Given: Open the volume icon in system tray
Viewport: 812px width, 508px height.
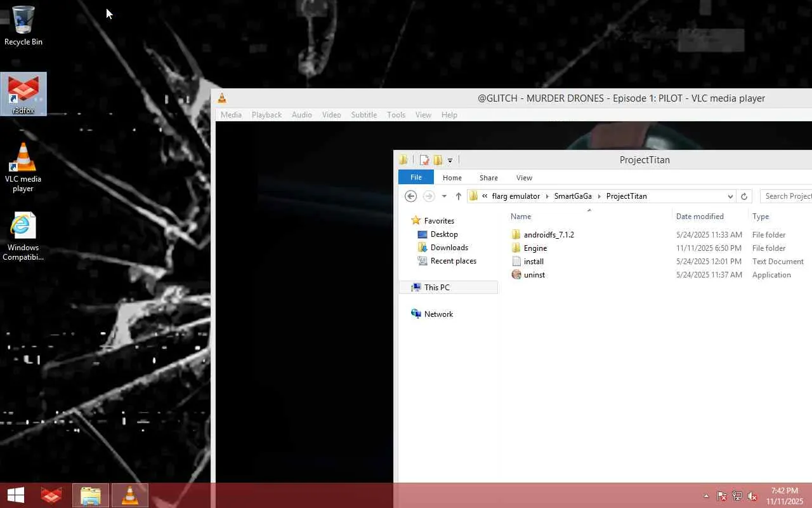Looking at the screenshot, I should point(752,496).
